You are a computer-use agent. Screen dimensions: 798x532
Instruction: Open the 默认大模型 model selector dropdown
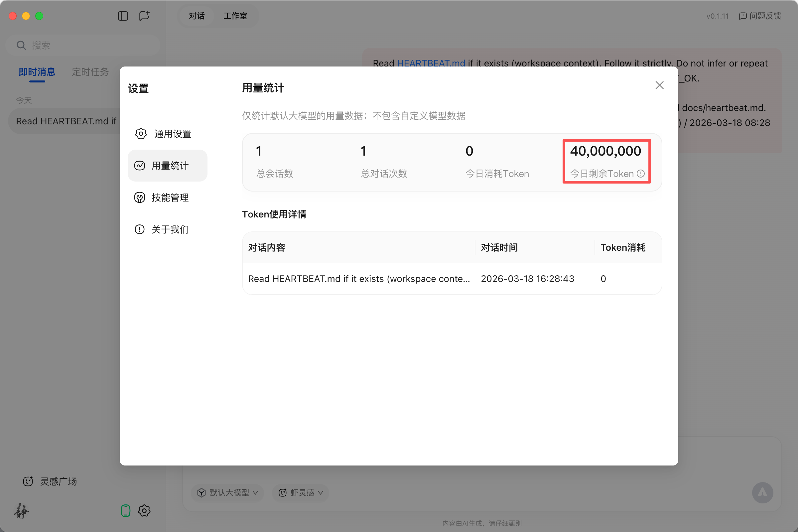coord(227,493)
